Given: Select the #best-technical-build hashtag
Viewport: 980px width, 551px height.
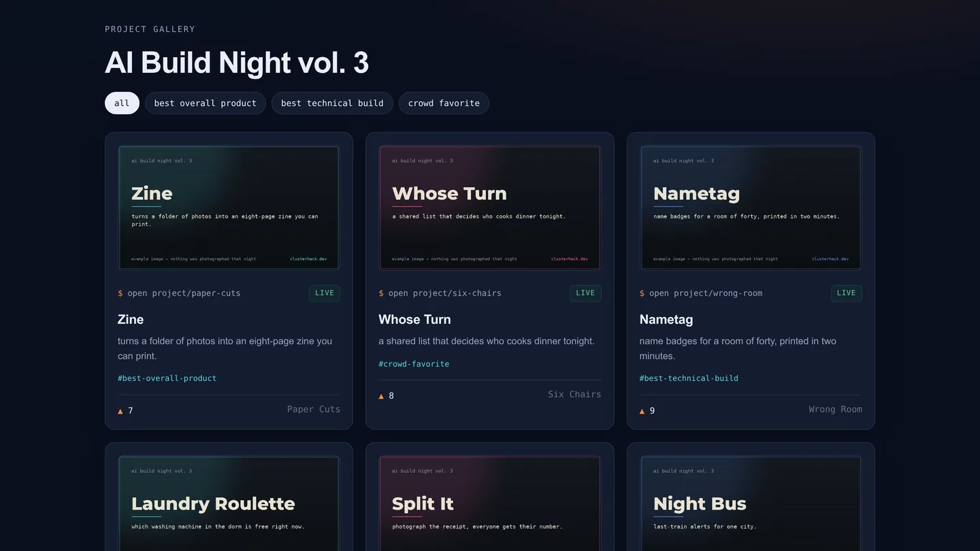Looking at the screenshot, I should (689, 378).
